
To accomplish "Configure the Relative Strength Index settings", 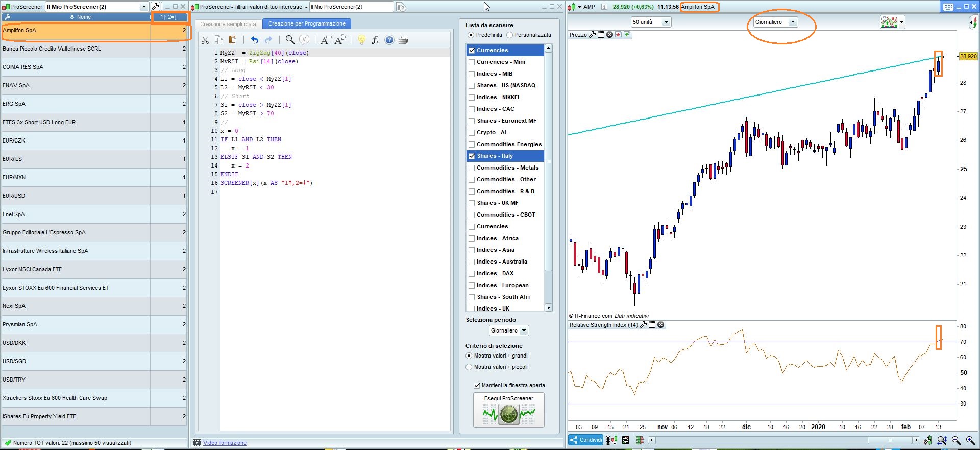I will tap(643, 325).
